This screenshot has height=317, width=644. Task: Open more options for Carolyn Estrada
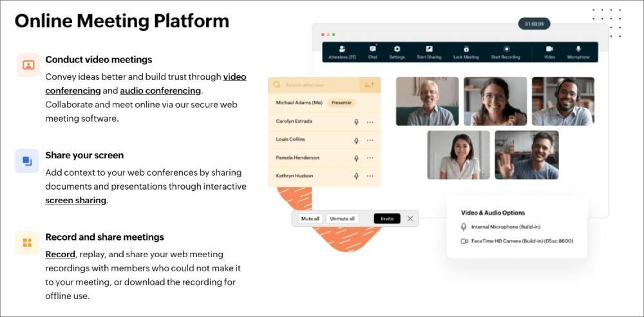point(370,122)
